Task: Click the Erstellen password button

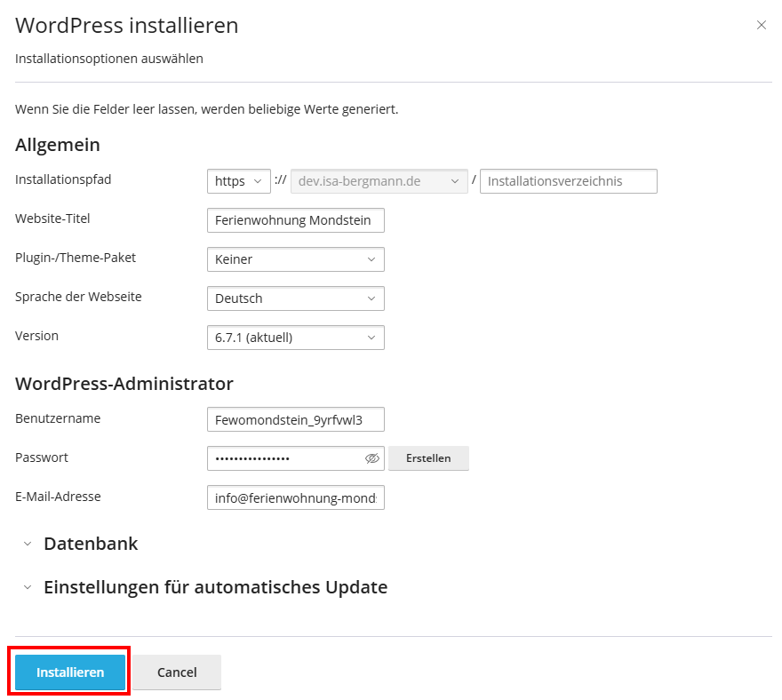Action: coord(428,458)
